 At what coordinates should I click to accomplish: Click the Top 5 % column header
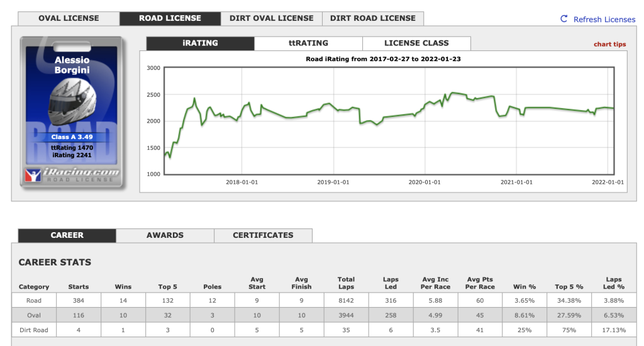coord(569,287)
